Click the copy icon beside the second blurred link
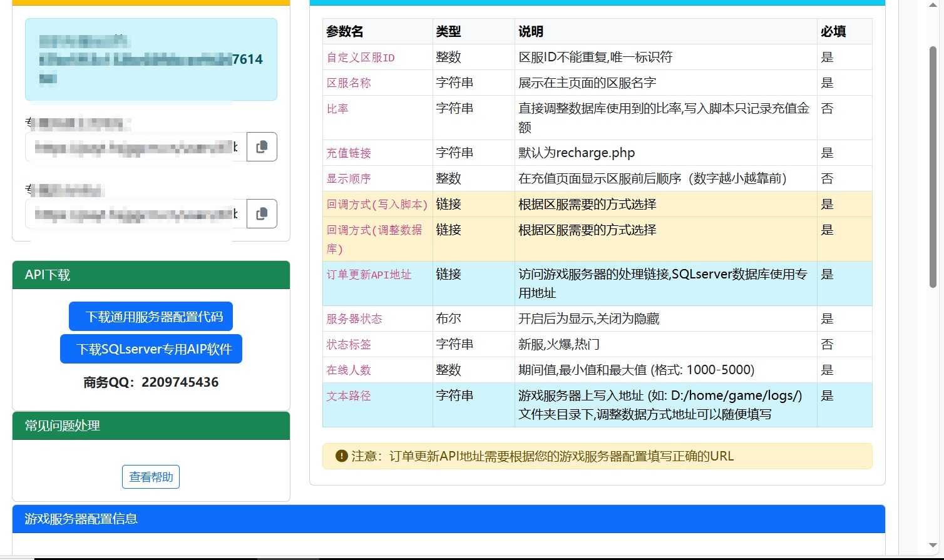 click(x=262, y=214)
